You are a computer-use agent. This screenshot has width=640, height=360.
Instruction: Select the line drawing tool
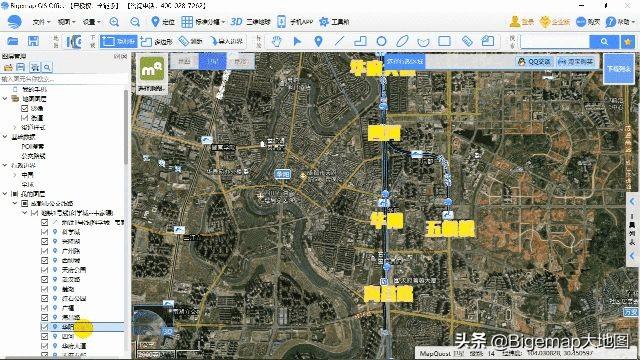[x=339, y=41]
